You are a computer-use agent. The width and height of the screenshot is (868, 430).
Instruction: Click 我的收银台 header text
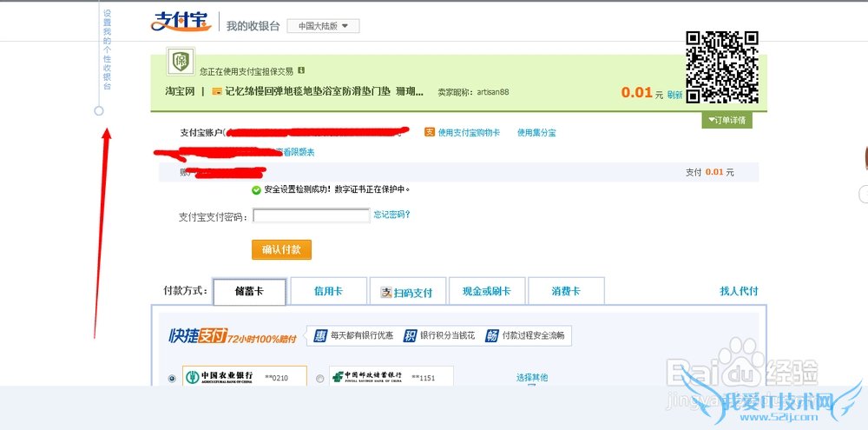[253, 26]
